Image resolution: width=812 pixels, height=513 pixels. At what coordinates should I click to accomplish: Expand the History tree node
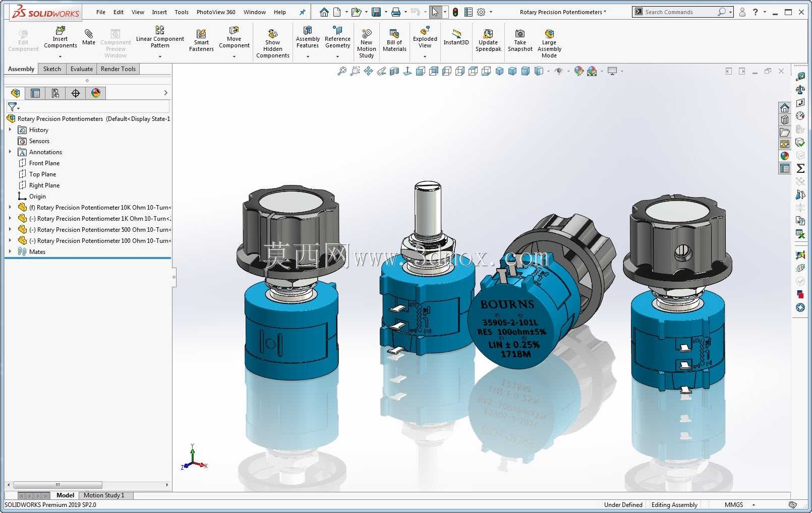click(x=10, y=130)
